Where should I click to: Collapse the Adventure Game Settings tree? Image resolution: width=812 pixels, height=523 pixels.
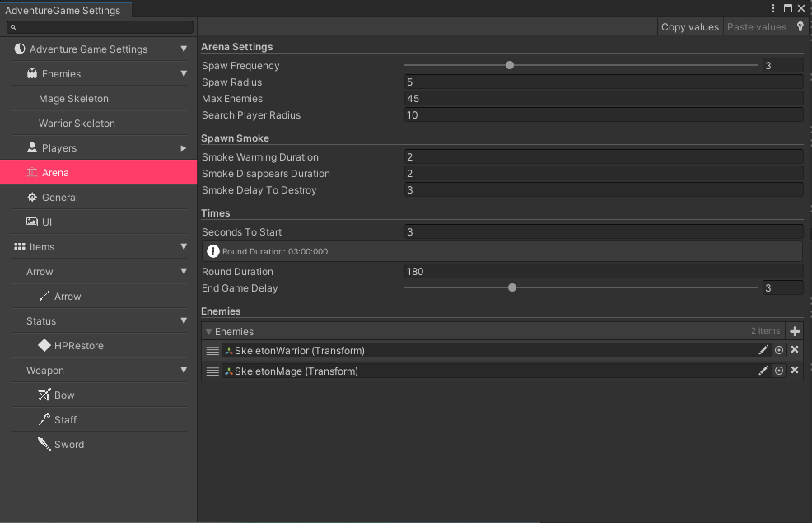(x=184, y=49)
